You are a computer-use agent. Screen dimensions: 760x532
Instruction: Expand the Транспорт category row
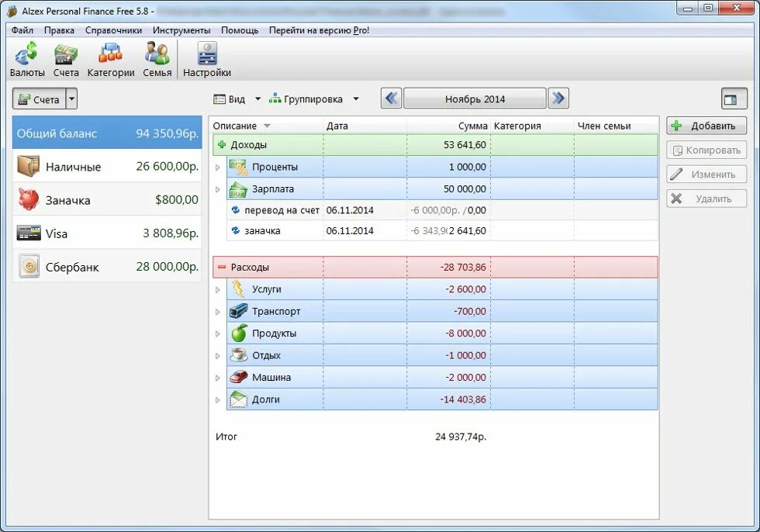tap(218, 312)
